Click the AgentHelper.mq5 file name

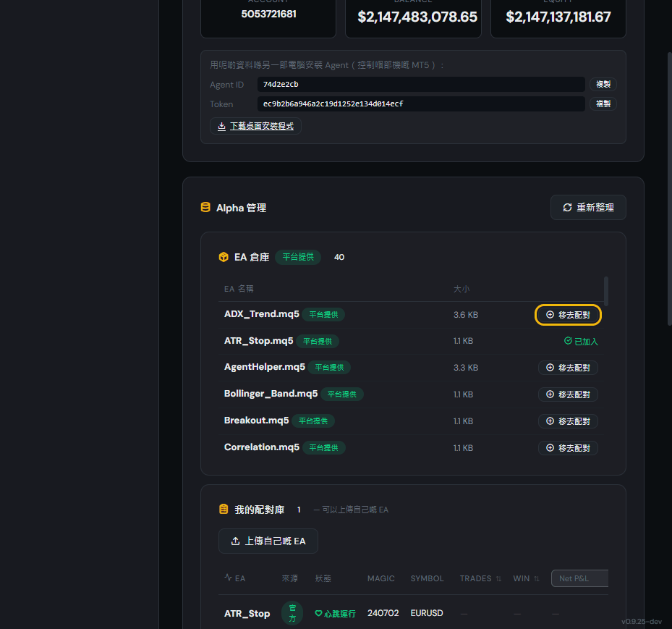[265, 367]
